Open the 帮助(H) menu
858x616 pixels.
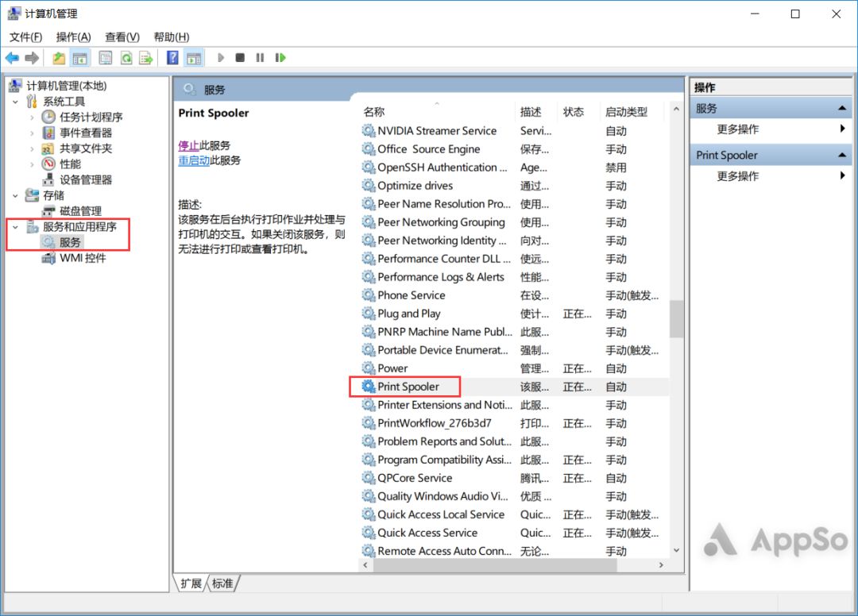(172, 37)
